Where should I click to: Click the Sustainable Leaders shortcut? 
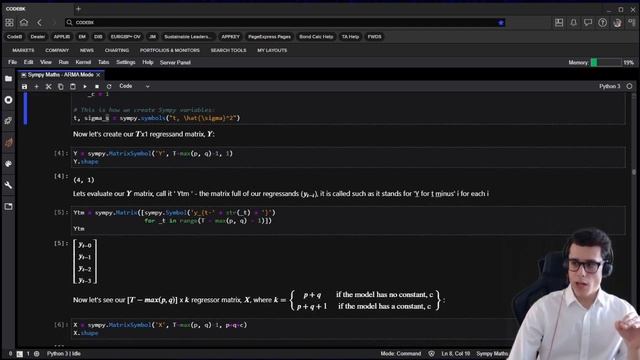click(x=188, y=37)
